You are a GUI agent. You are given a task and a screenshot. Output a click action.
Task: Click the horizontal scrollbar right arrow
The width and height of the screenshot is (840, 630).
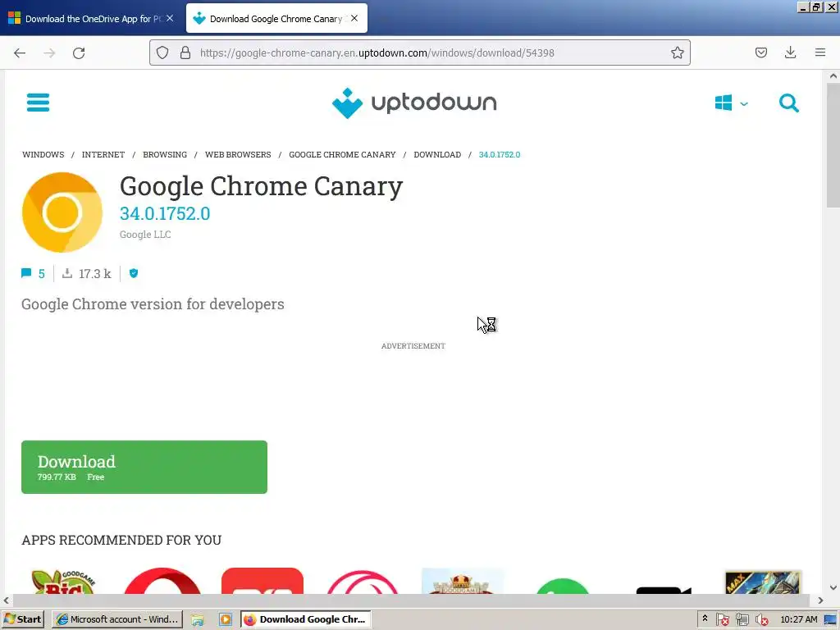point(820,600)
